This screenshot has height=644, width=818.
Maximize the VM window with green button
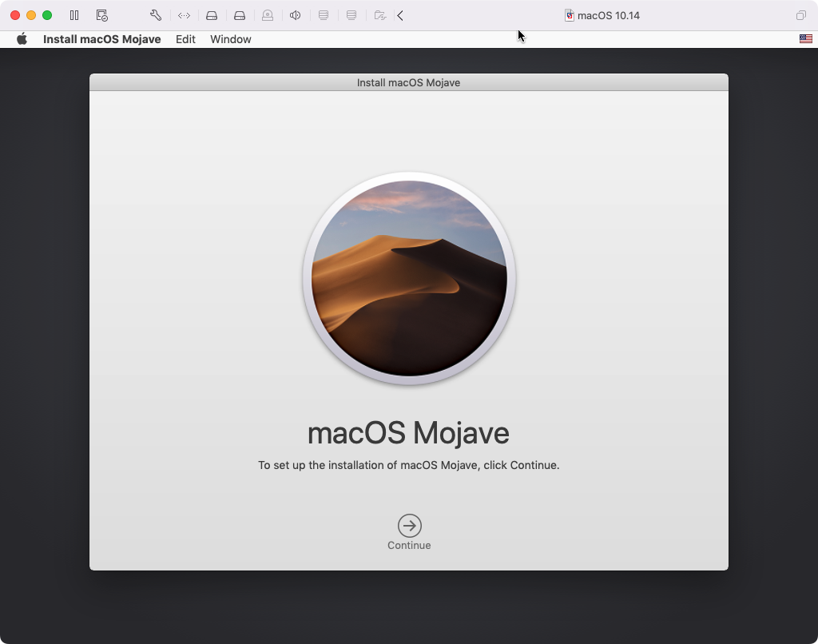coord(47,15)
